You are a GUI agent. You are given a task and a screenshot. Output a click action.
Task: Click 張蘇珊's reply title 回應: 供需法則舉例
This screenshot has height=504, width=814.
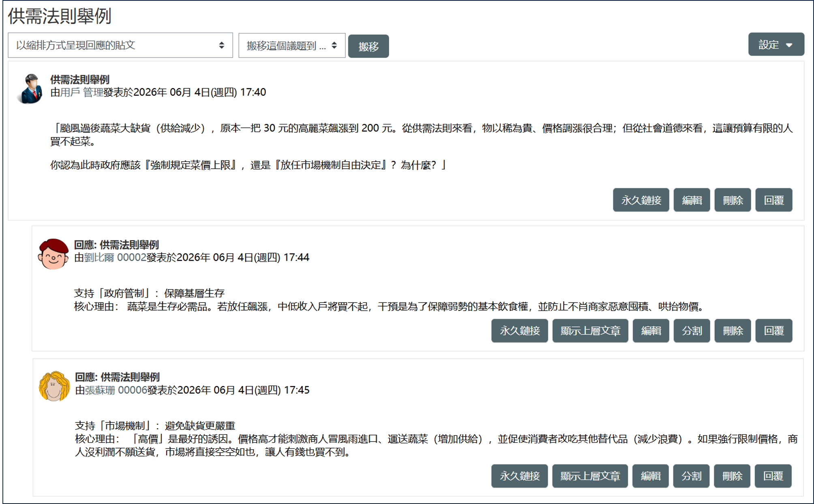tap(117, 377)
